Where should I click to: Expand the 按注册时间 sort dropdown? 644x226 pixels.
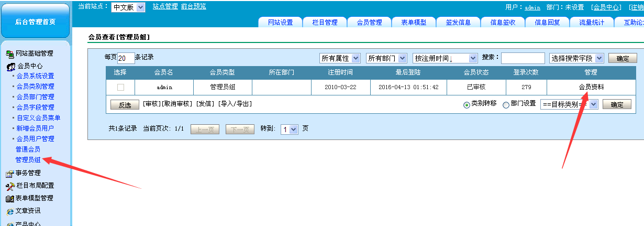point(445,58)
